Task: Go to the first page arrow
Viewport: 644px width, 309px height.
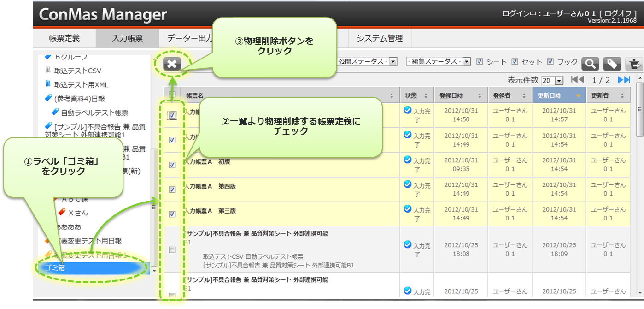Action: (577, 80)
